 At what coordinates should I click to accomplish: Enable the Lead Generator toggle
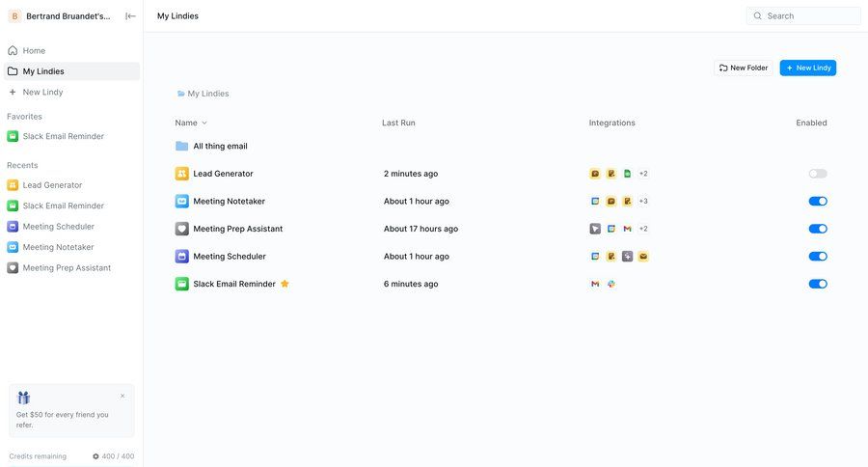coord(818,174)
